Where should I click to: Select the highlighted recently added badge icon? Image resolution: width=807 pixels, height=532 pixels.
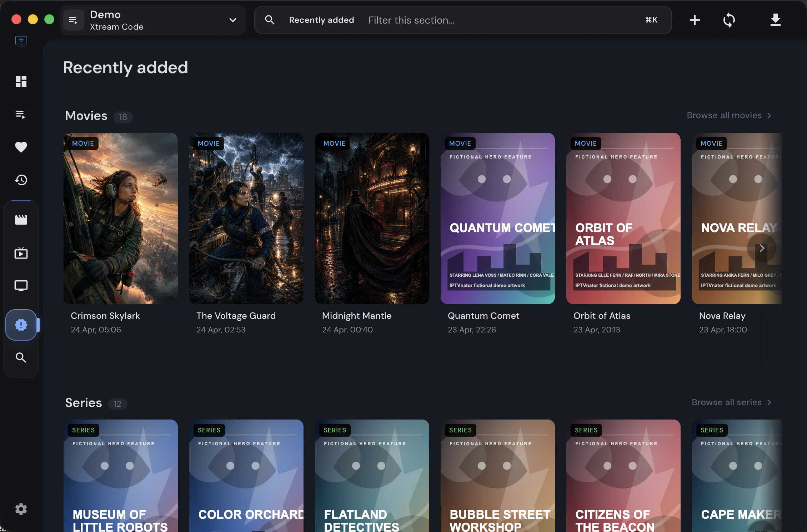pyautogui.click(x=21, y=325)
